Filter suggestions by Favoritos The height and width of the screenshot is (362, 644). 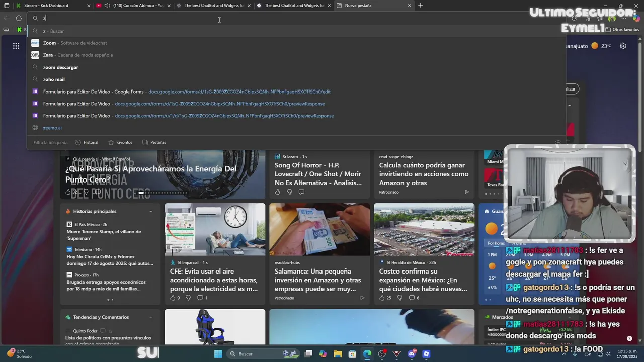120,142
